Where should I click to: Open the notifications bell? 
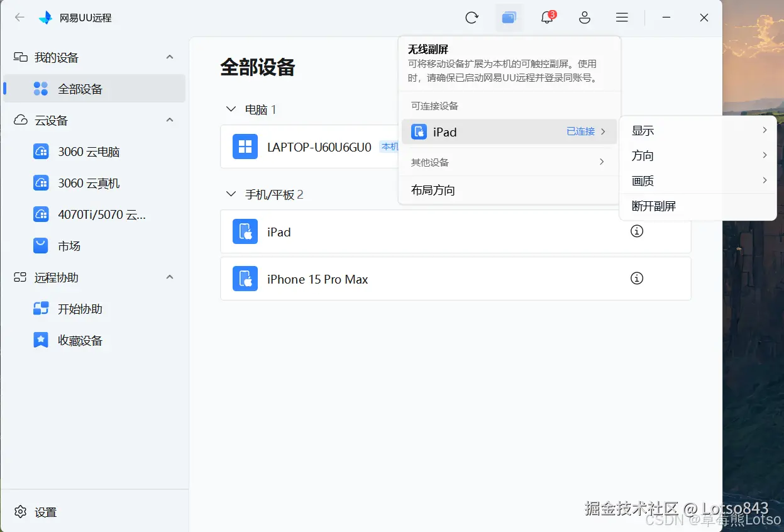coord(546,18)
